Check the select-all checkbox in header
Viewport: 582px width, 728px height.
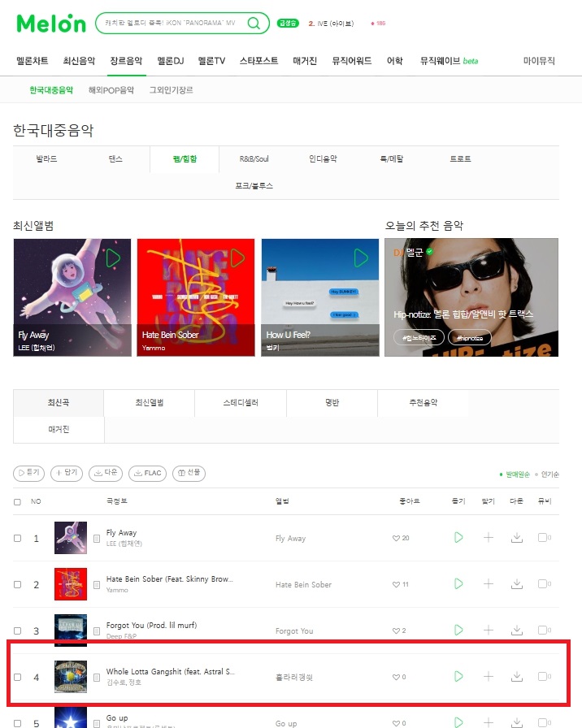pos(18,502)
